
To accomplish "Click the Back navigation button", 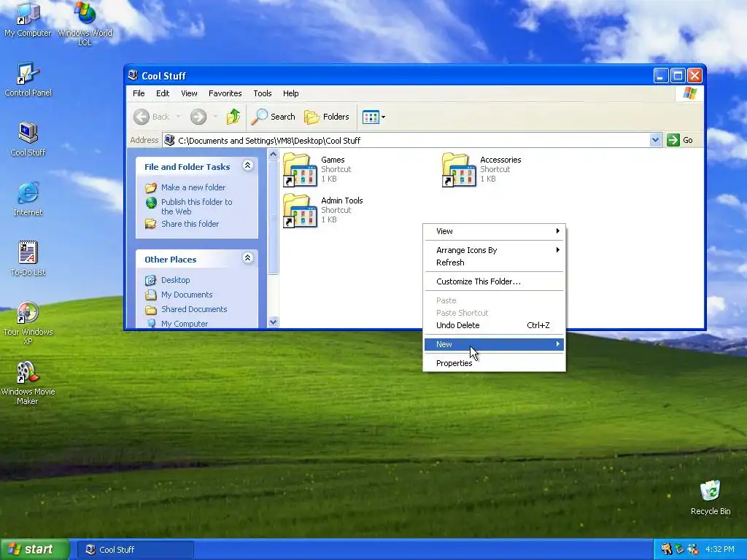I will 152,117.
